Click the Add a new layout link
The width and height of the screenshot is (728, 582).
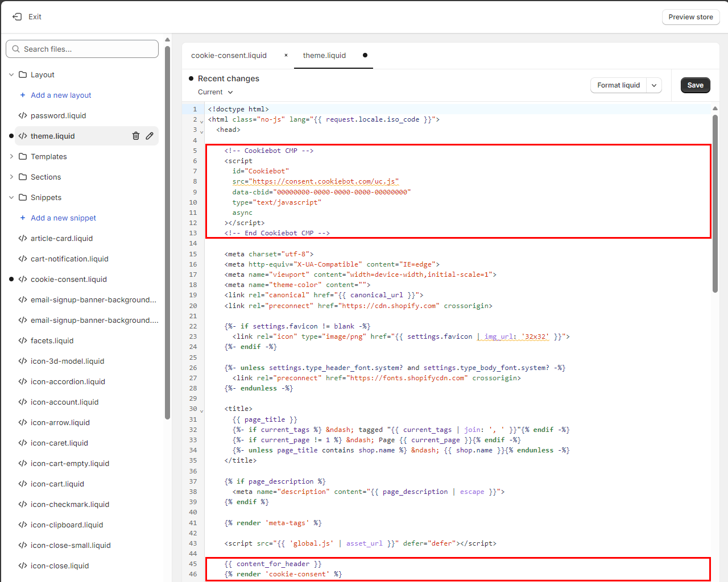(61, 95)
